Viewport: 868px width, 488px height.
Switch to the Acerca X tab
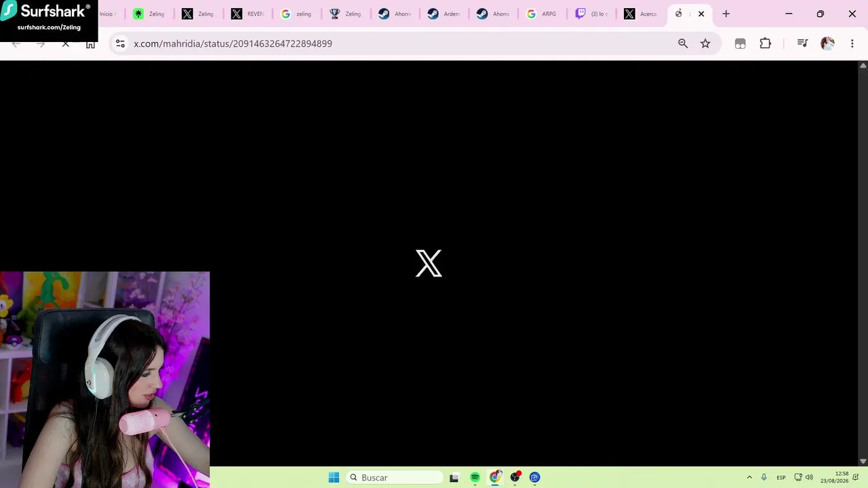click(x=639, y=14)
